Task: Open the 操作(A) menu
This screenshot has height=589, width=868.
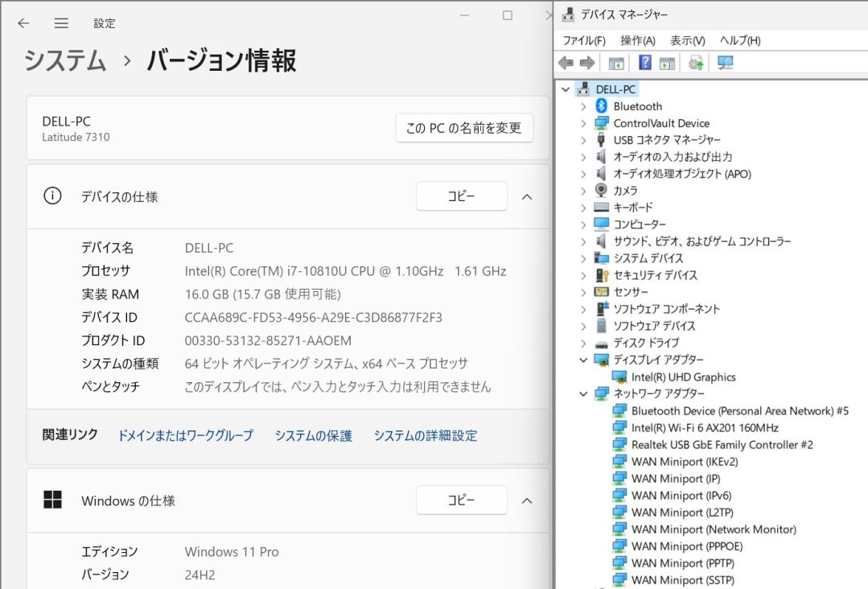Action: 638,40
